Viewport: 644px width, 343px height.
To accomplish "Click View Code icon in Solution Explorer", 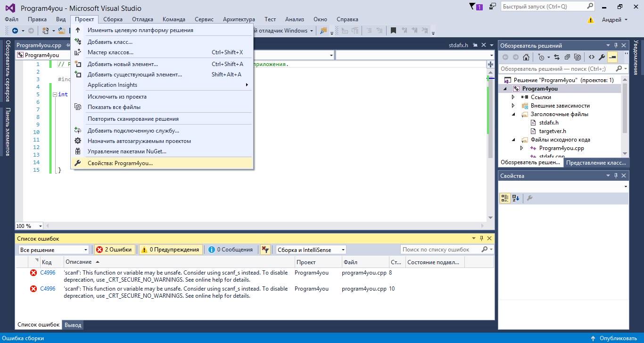I will click(x=591, y=57).
